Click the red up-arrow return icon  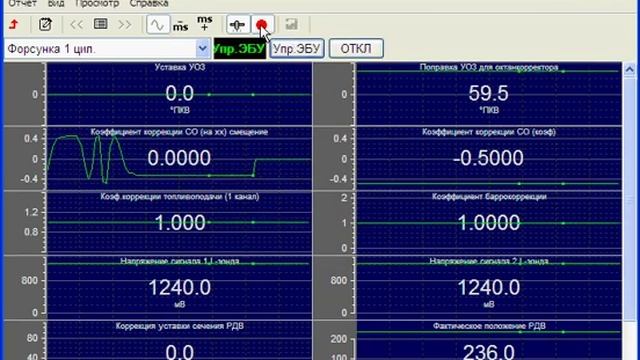pyautogui.click(x=14, y=24)
